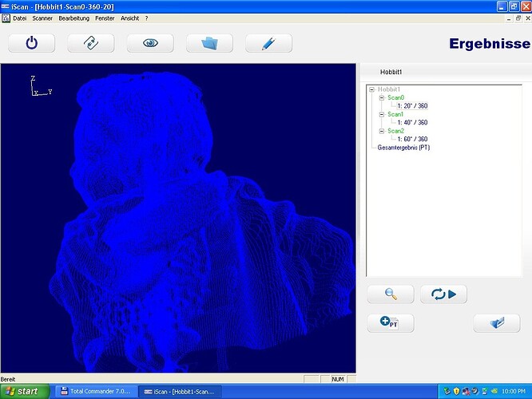The height and width of the screenshot is (399, 532).
Task: Switch to Total Commander in the taskbar
Action: click(94, 391)
